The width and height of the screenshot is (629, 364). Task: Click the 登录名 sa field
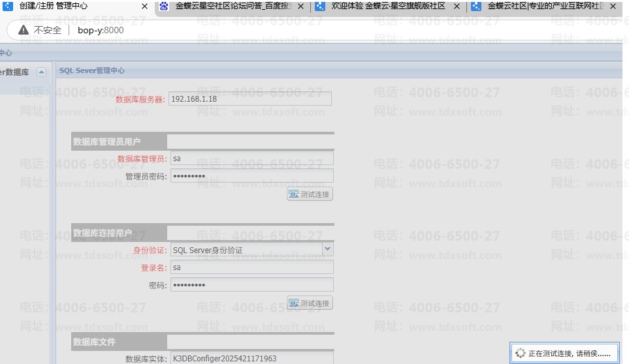[252, 267]
